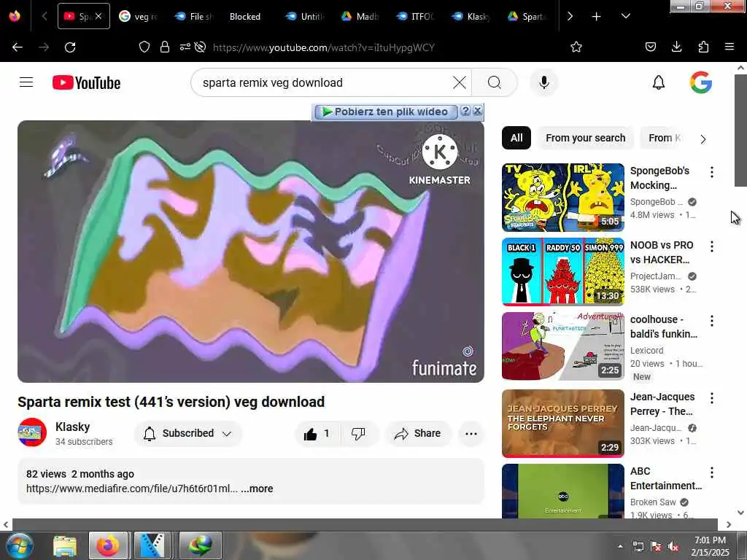Switch to the Klasky tab
This screenshot has height=560, width=747.
(471, 16)
